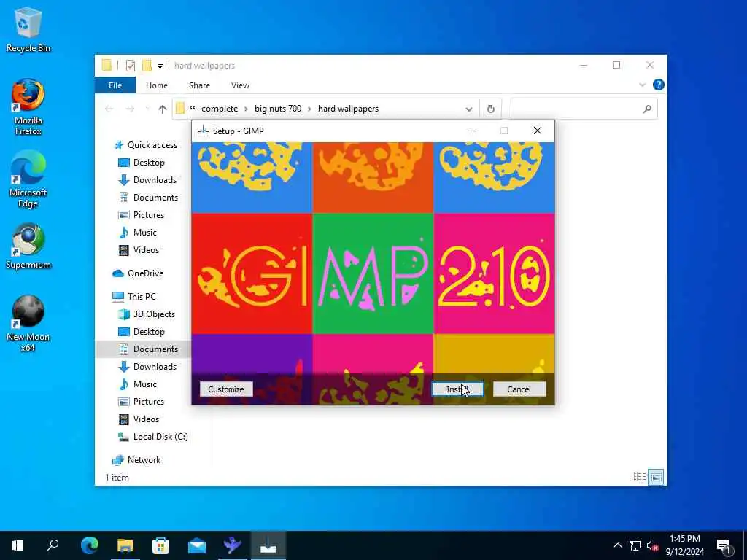747x560 pixels.
Task: Open File Explorer on the taskbar
Action: tap(125, 545)
